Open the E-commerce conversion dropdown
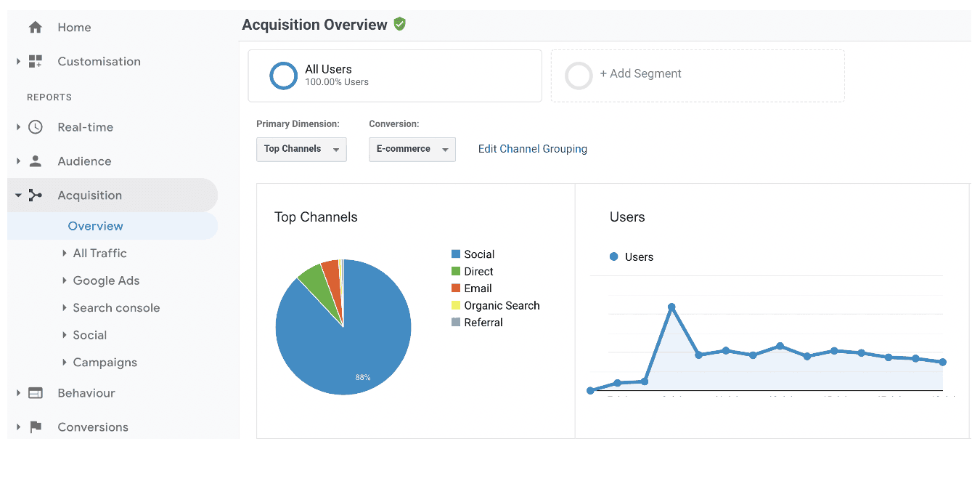Image resolution: width=980 pixels, height=481 pixels. pyautogui.click(x=412, y=149)
